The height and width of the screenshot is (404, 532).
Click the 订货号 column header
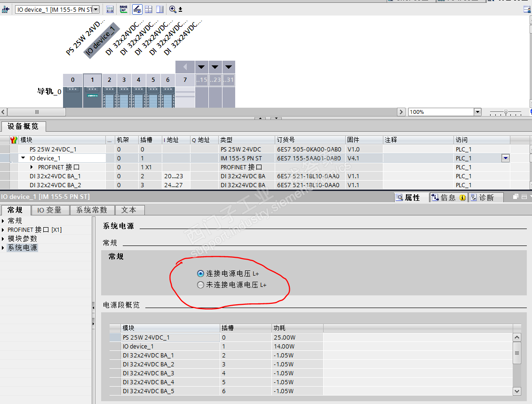[x=310, y=140]
